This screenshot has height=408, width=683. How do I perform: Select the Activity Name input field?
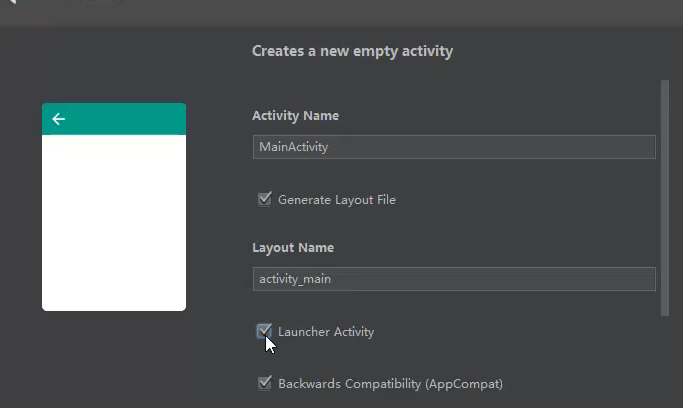454,147
